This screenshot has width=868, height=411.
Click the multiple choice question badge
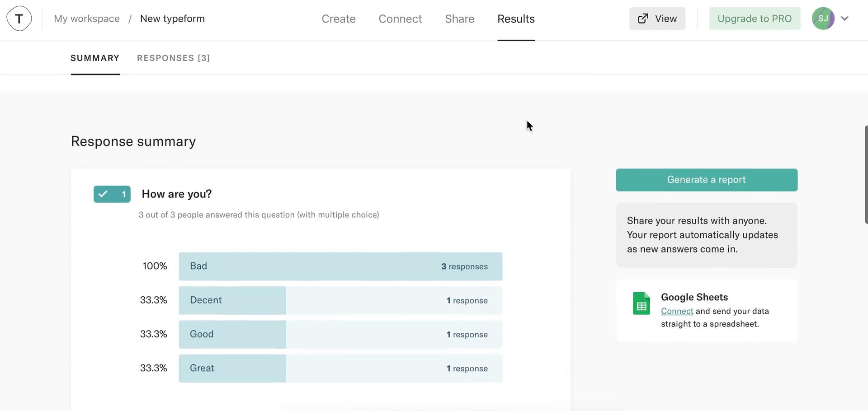click(112, 194)
